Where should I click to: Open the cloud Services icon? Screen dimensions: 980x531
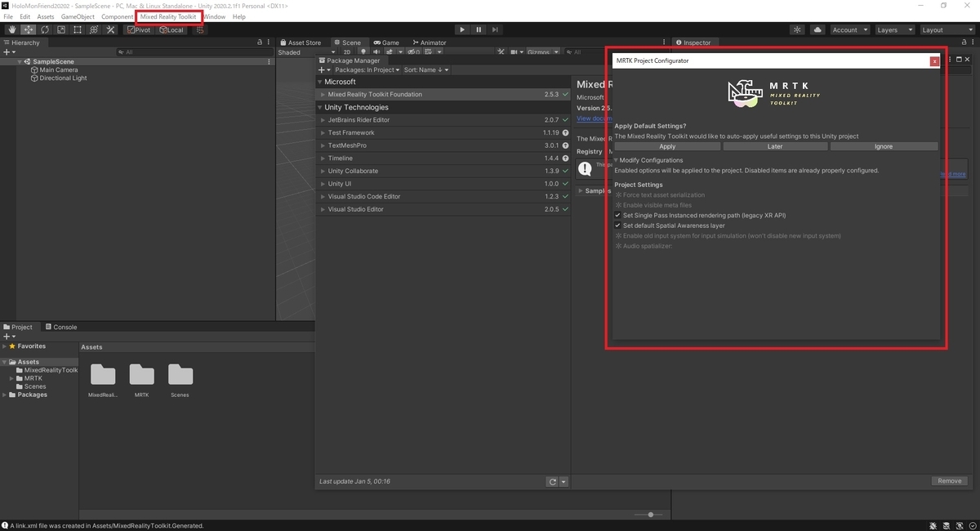coord(817,29)
